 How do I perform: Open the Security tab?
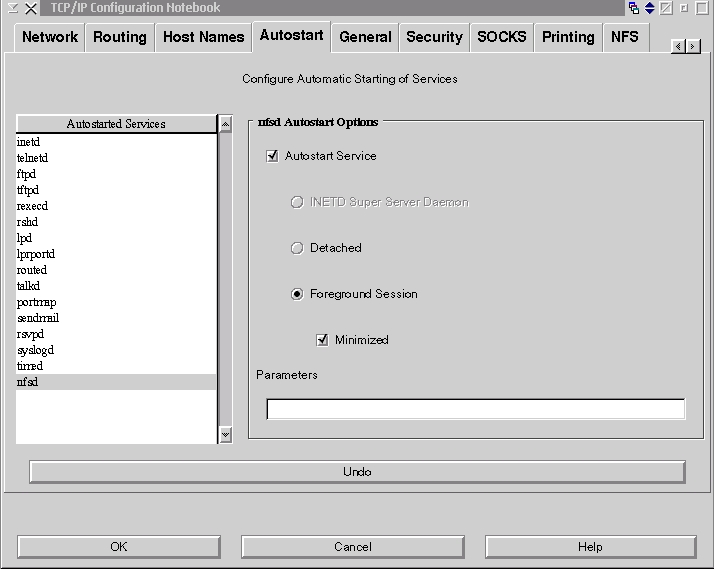[x=434, y=37]
